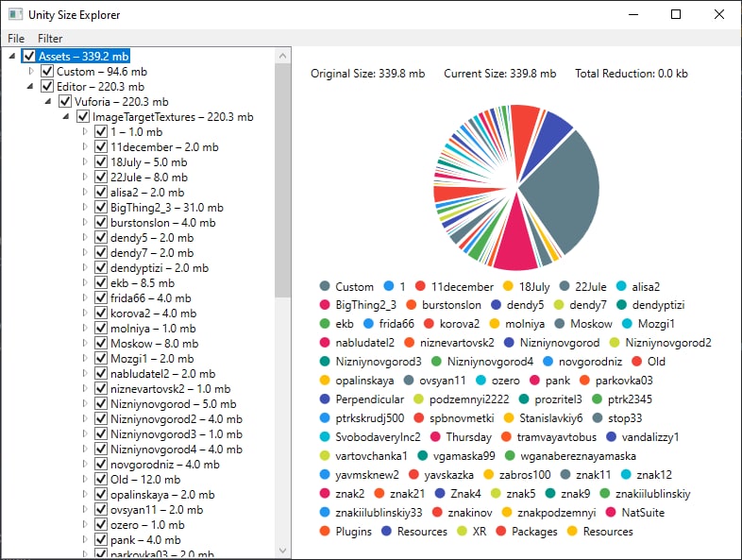Viewport: 742px width, 560px height.
Task: Click the ekb legend dot
Action: (325, 323)
